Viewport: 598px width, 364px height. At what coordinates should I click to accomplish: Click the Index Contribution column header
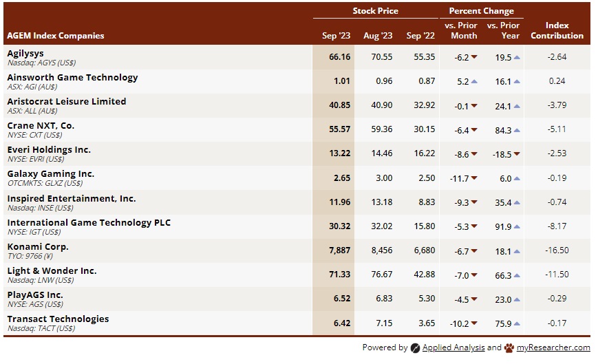[x=557, y=30]
